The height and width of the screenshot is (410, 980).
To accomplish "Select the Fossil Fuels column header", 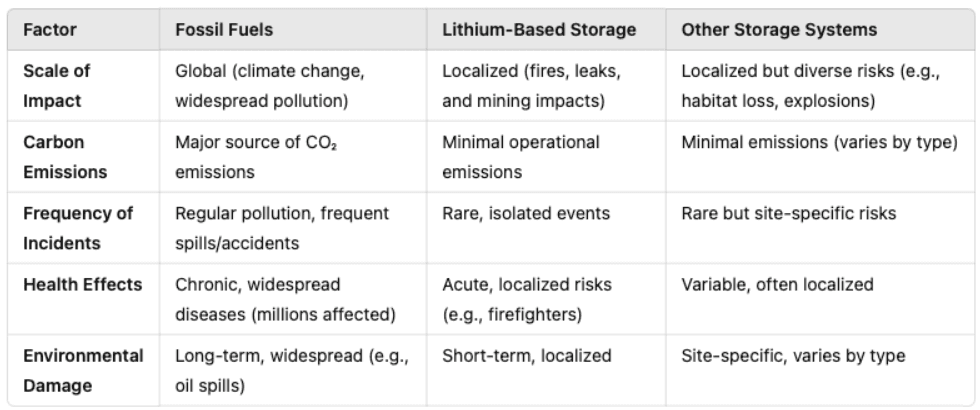I will [x=224, y=29].
